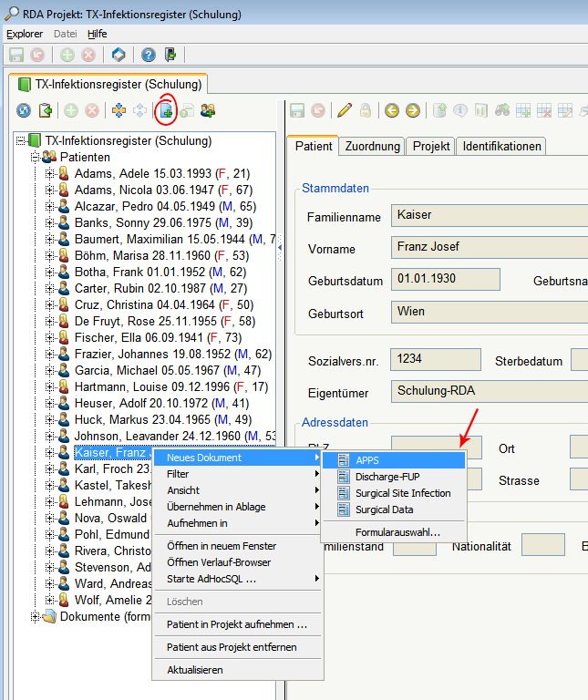This screenshot has height=700, width=588.
Task: Click the yellow collapse arrows icon
Action: (x=118, y=111)
